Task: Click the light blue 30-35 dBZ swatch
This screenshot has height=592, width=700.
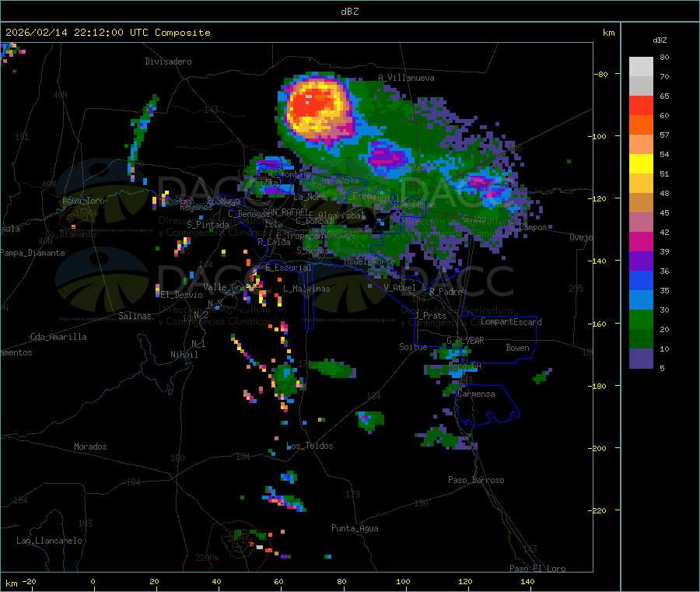Action: point(641,300)
